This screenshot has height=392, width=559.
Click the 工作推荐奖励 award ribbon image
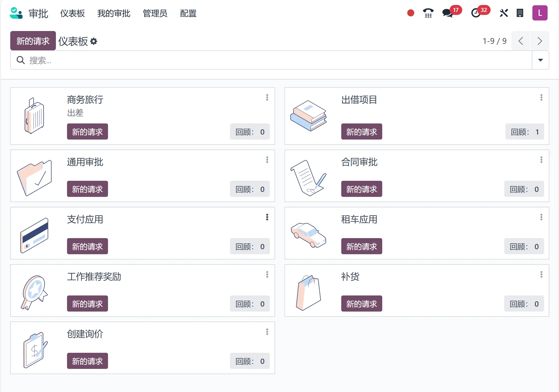[x=34, y=293]
